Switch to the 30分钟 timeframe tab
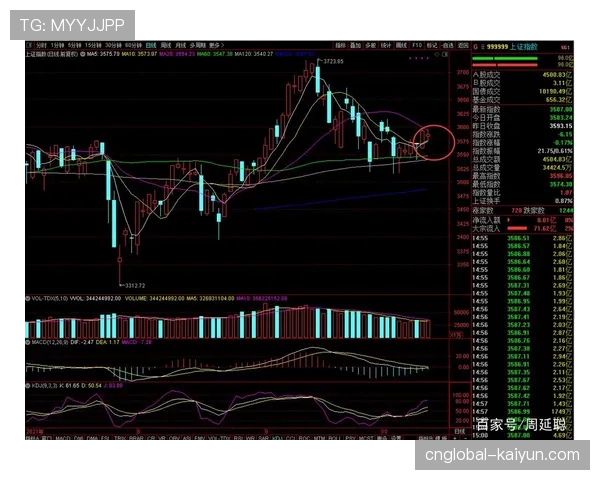The height and width of the screenshot is (480, 600). [112, 45]
